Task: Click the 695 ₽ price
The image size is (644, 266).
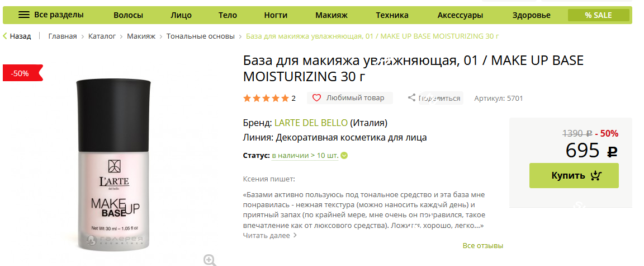Action: click(x=591, y=151)
